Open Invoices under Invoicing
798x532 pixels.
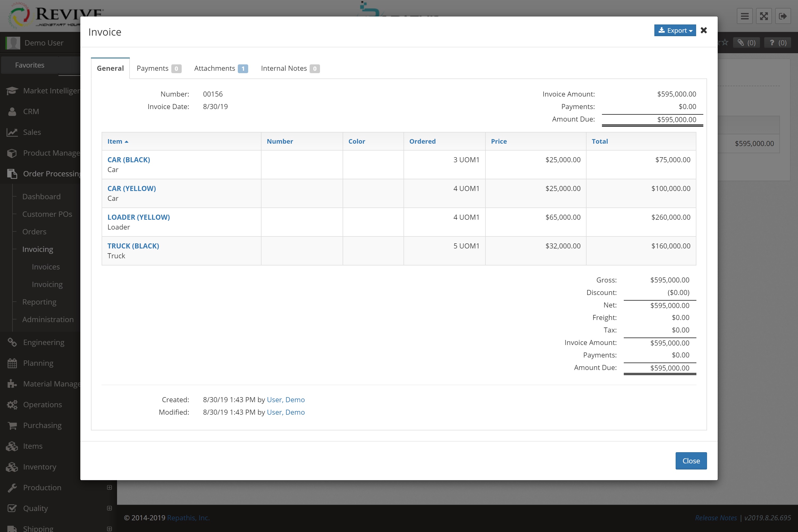46,267
